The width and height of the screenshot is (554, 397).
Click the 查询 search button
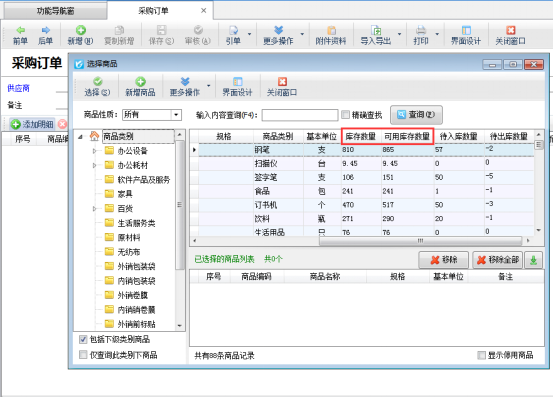[x=416, y=115]
